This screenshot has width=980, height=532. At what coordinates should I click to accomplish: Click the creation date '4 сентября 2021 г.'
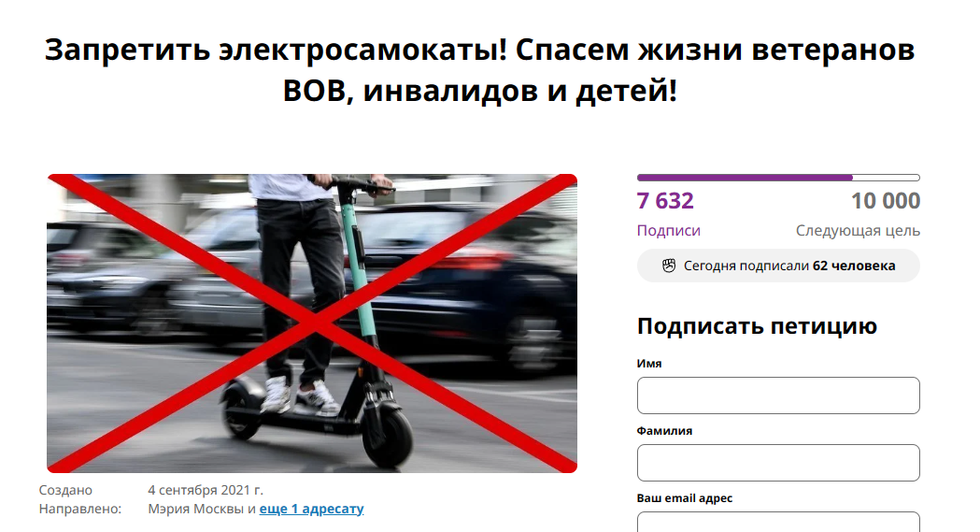(206, 490)
